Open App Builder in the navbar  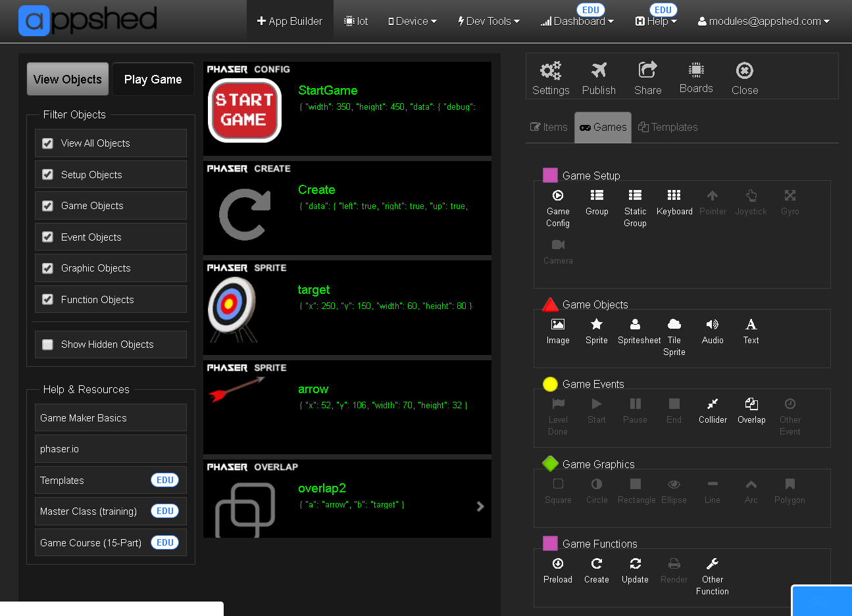coord(289,21)
